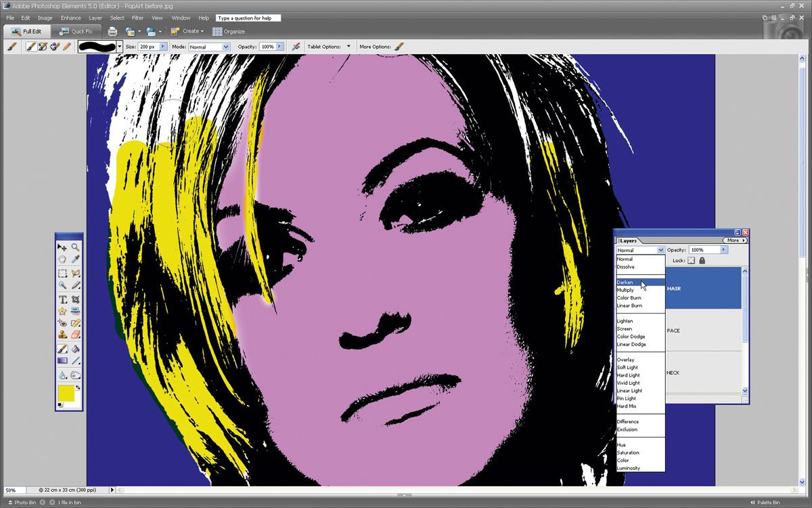Select the Eraser tool
812x508 pixels.
[75, 335]
